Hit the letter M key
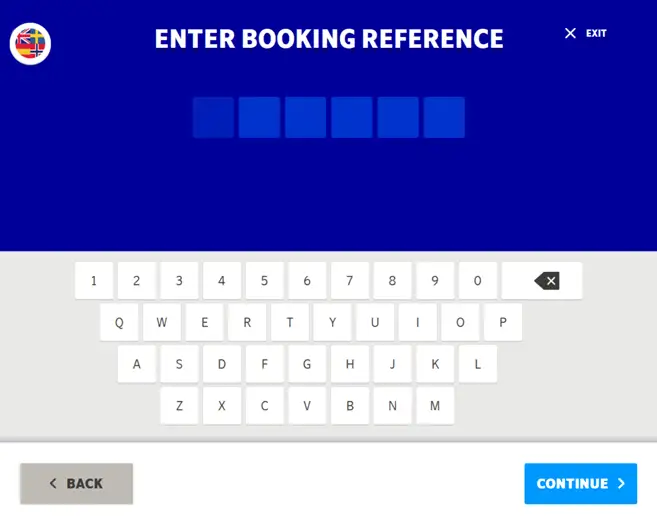Screen dimensions: 657x526 [x=435, y=405]
